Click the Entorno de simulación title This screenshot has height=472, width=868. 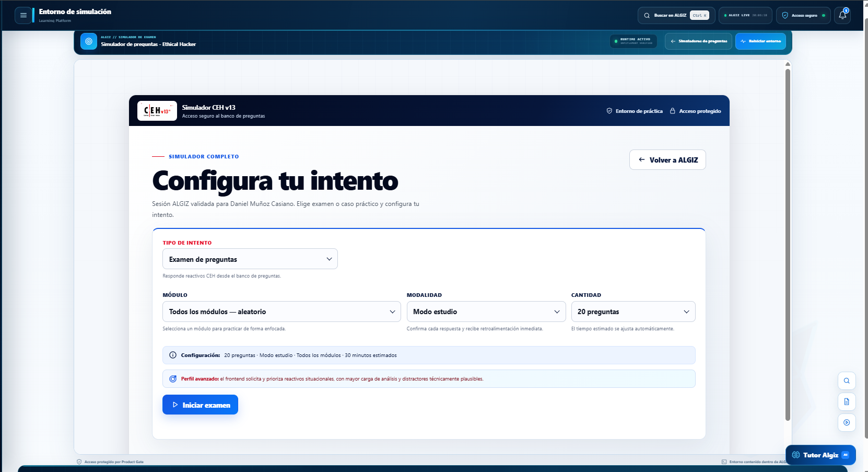pyautogui.click(x=75, y=11)
